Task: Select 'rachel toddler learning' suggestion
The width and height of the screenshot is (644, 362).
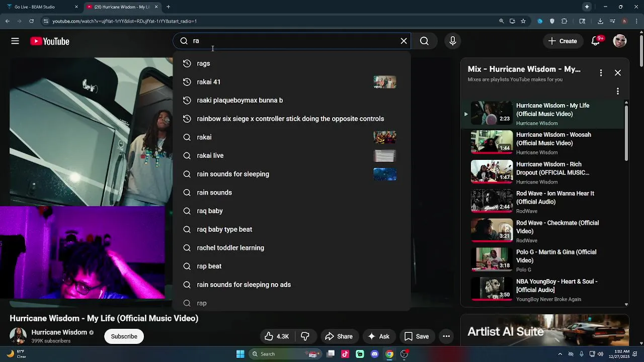Action: [292, 248]
